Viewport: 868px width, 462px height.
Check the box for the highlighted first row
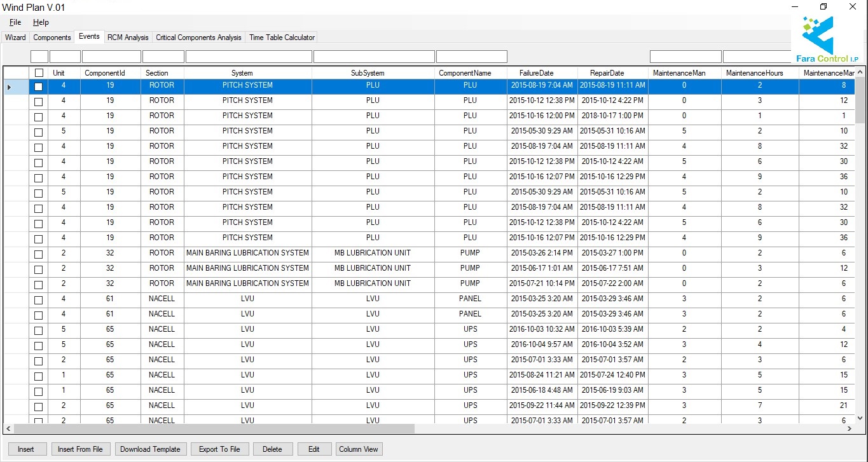(x=39, y=86)
